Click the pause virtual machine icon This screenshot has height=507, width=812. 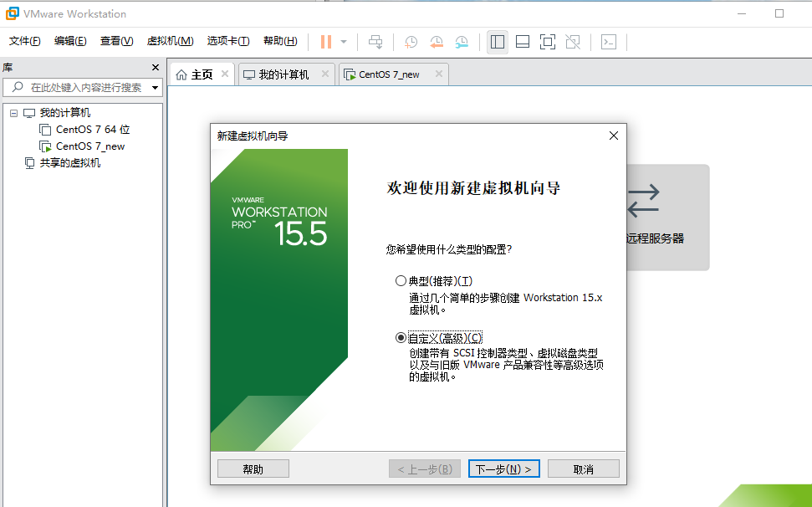tap(326, 42)
